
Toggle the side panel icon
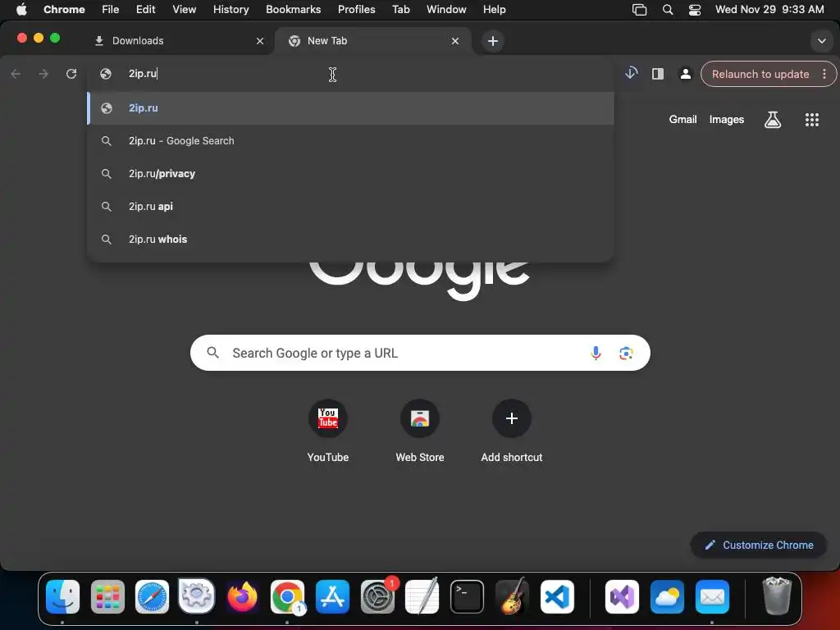[658, 74]
